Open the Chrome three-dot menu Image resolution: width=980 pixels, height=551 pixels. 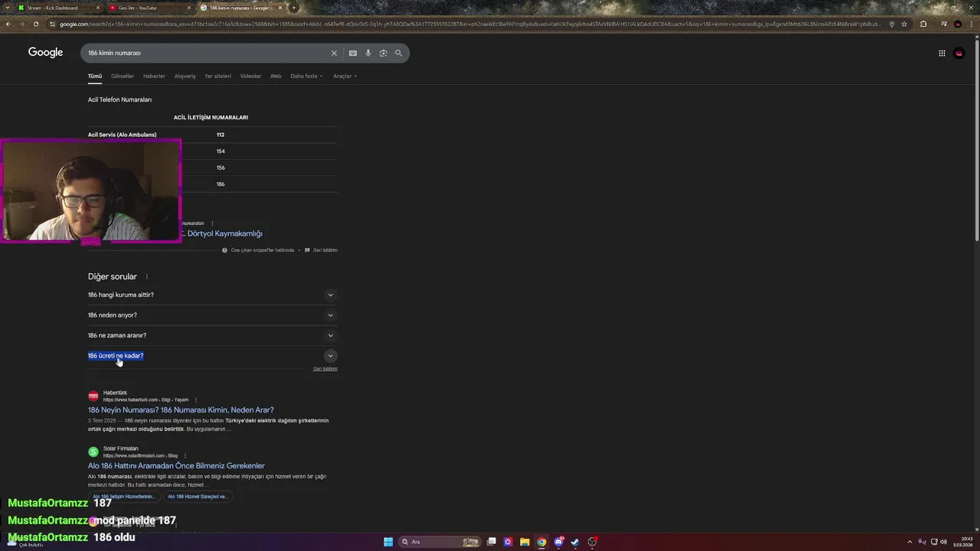[972, 24]
